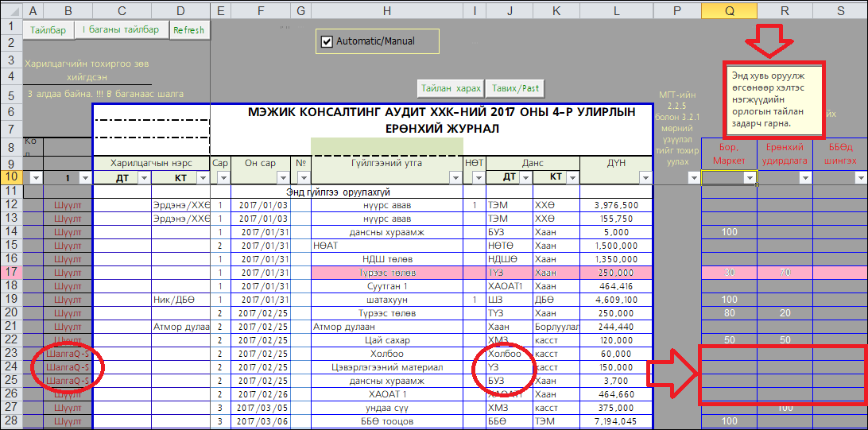Select column H header
Image resolution: width=868 pixels, height=430 pixels.
click(386, 10)
